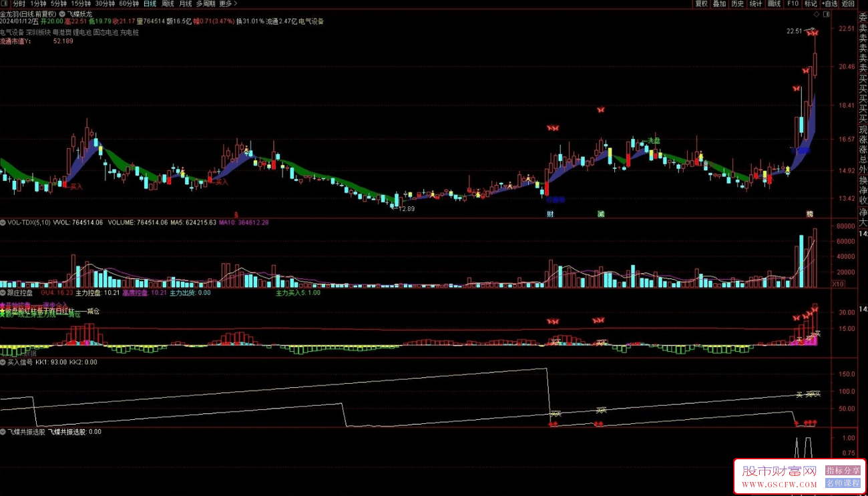Click the X10 scale label in volume panel

click(x=837, y=284)
